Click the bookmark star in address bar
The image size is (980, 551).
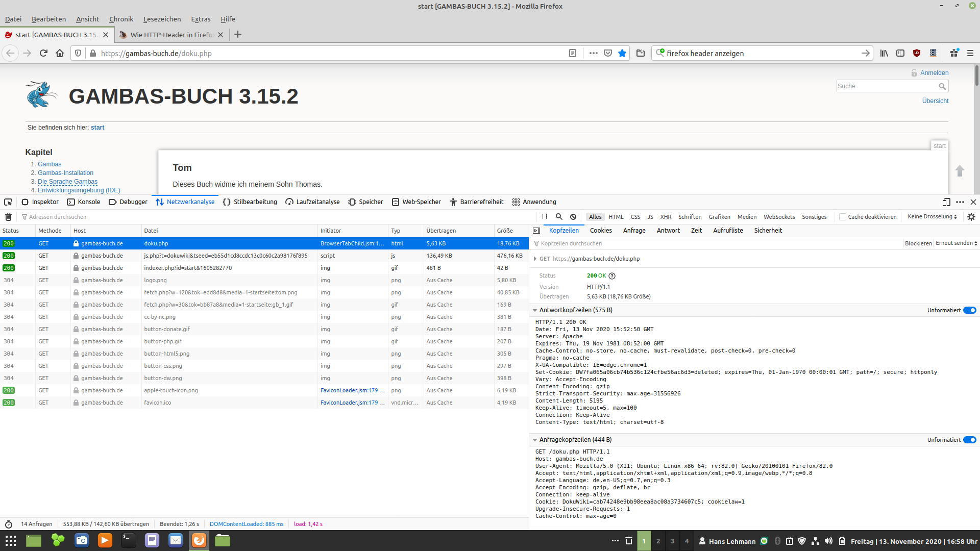click(622, 53)
